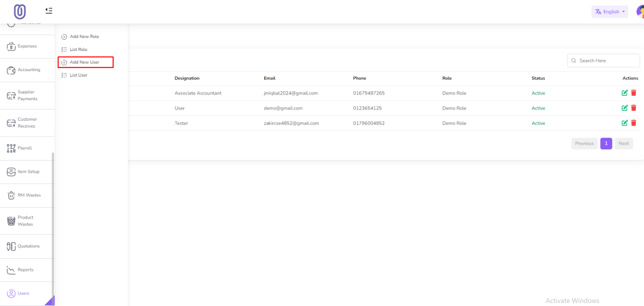Open Item Setup in the sidebar
Image resolution: width=644 pixels, height=306 pixels.
[27, 171]
